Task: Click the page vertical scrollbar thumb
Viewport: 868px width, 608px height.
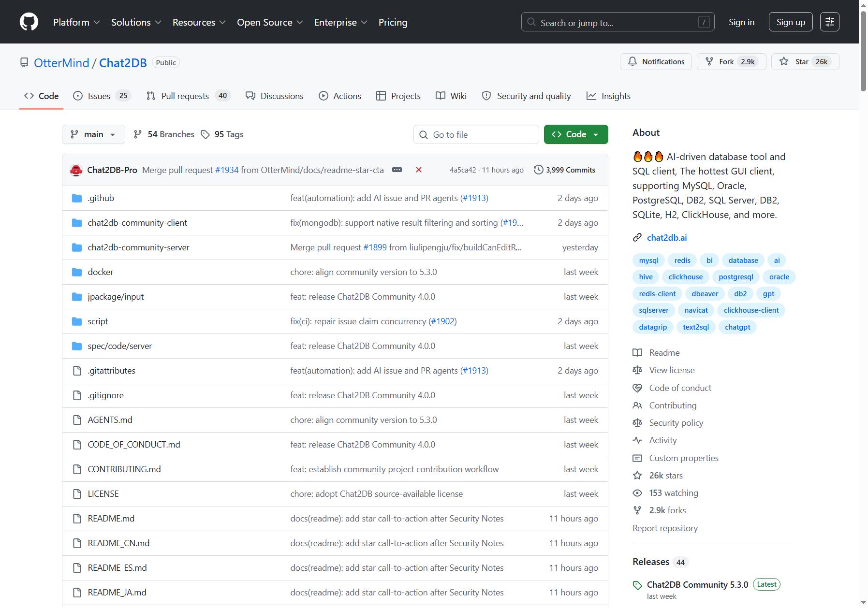Action: 863,51
